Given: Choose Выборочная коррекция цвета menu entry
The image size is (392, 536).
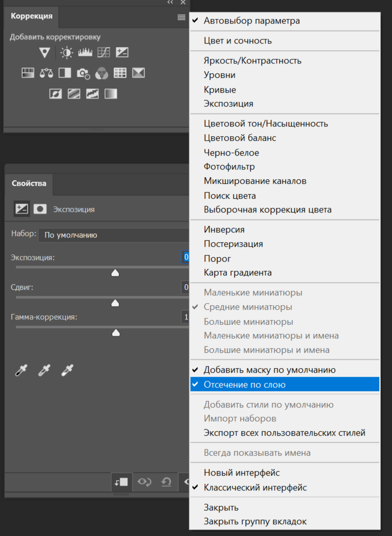Looking at the screenshot, I should point(285,209).
